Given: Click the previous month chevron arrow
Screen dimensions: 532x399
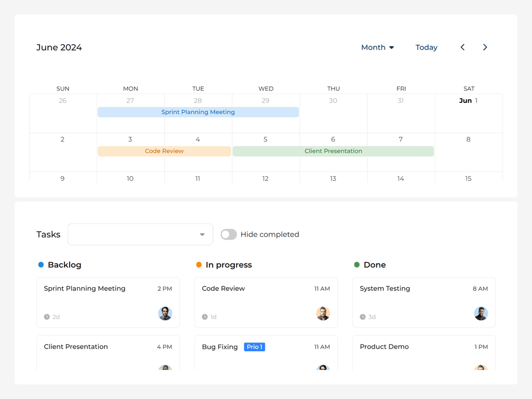Looking at the screenshot, I should [x=462, y=47].
